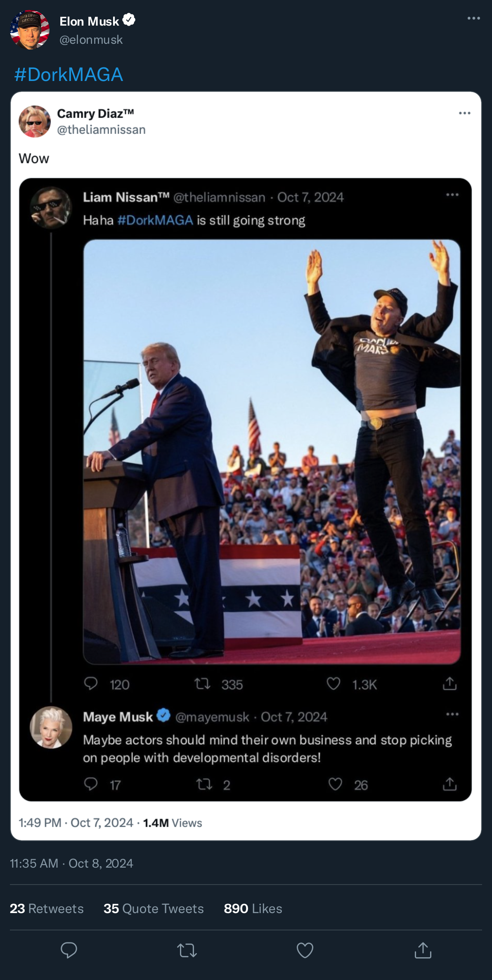Click the heart icon showing 1.3K likes
492x980 pixels.
(x=334, y=684)
